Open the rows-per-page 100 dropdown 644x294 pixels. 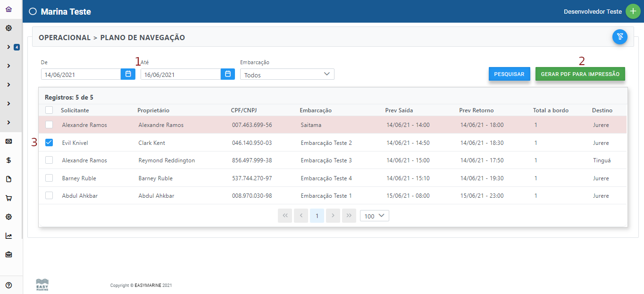coord(374,216)
